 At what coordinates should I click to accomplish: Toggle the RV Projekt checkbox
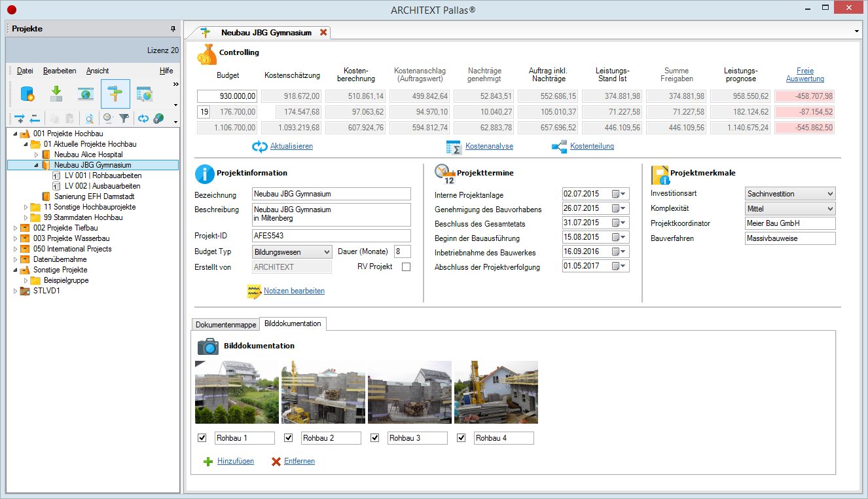406,267
